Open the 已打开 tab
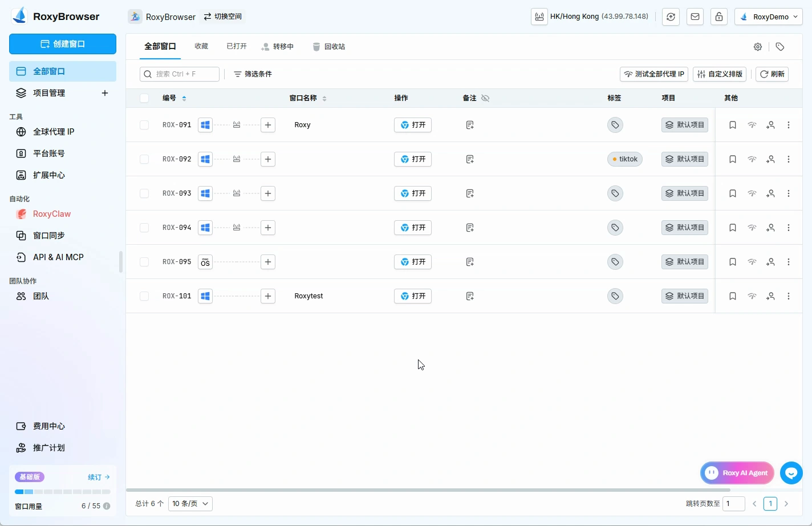The height and width of the screenshot is (526, 812). tap(237, 47)
